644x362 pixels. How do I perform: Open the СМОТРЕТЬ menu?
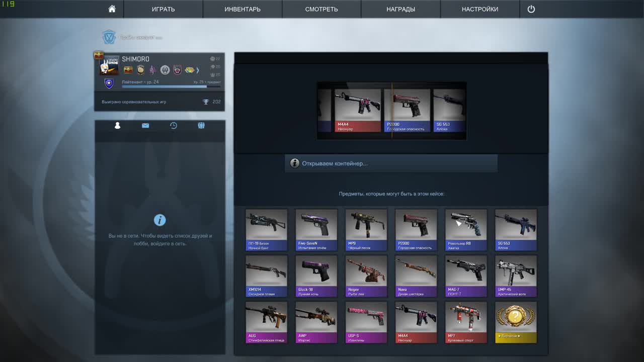tap(321, 9)
